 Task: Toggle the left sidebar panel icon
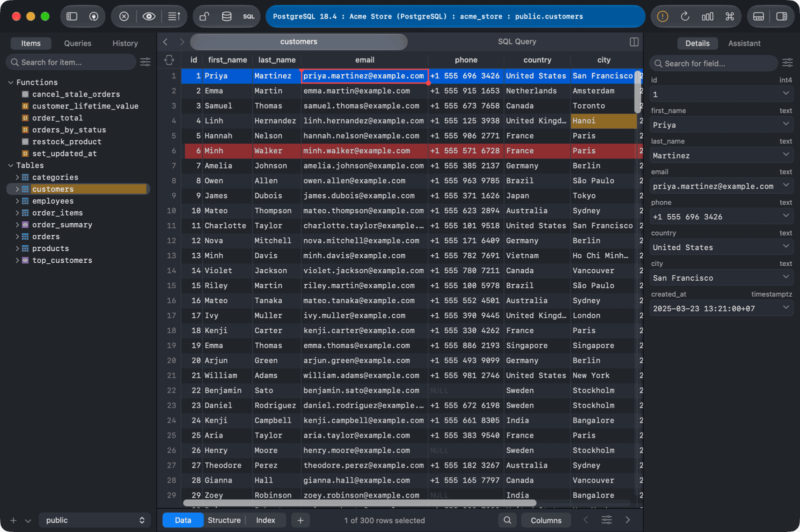coord(72,16)
